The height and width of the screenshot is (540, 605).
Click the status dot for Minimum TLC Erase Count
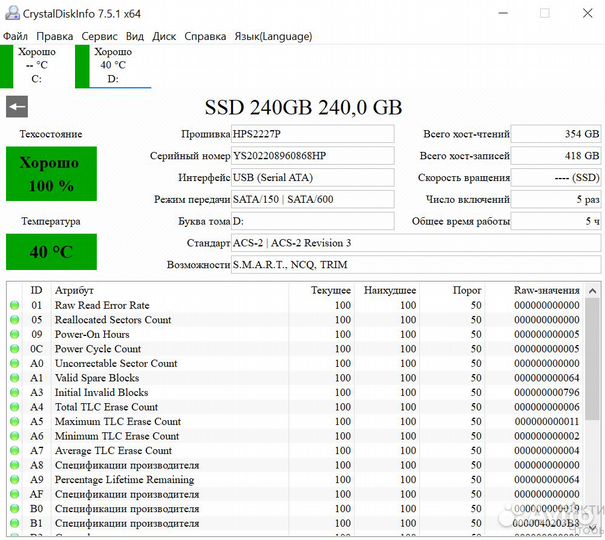pyautogui.click(x=15, y=436)
